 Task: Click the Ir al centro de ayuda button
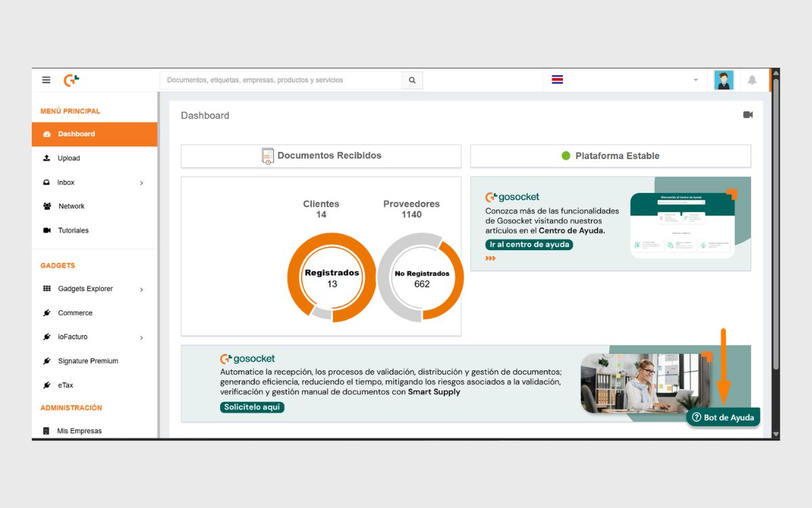(528, 245)
